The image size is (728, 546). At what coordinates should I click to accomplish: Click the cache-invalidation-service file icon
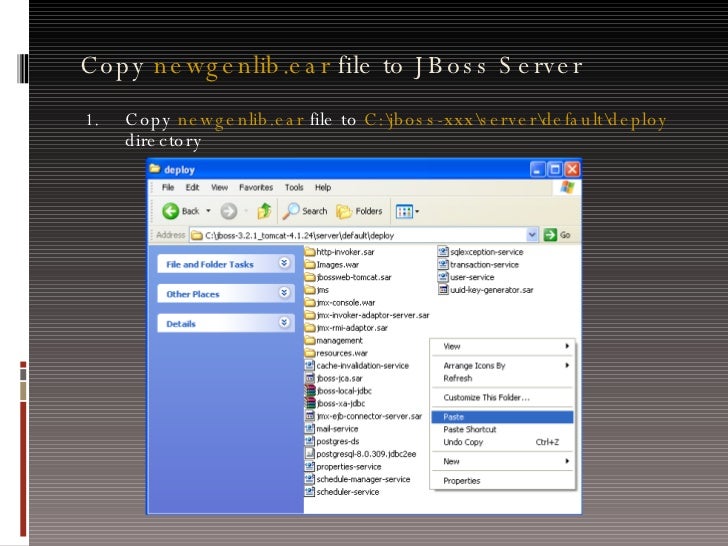point(310,365)
